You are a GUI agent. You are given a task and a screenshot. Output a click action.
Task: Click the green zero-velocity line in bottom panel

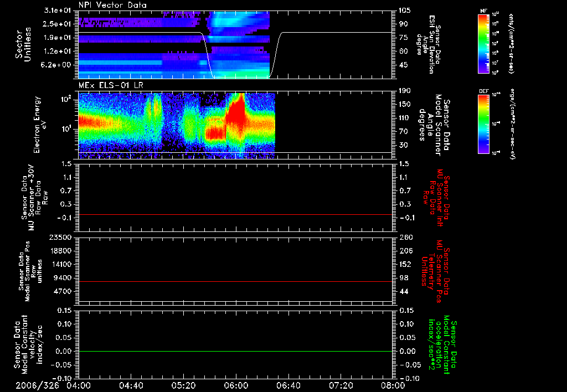[235, 351]
